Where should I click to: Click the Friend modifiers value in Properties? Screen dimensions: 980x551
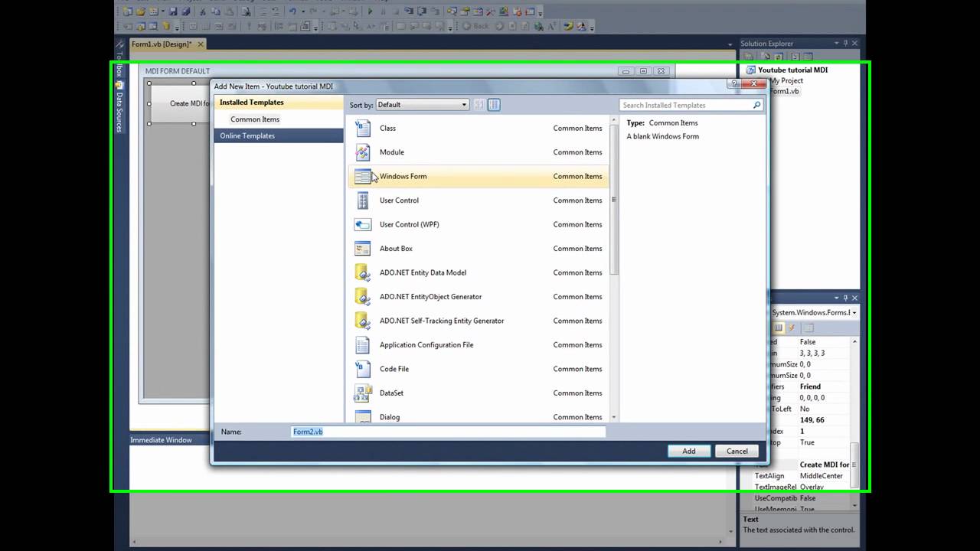coord(810,386)
